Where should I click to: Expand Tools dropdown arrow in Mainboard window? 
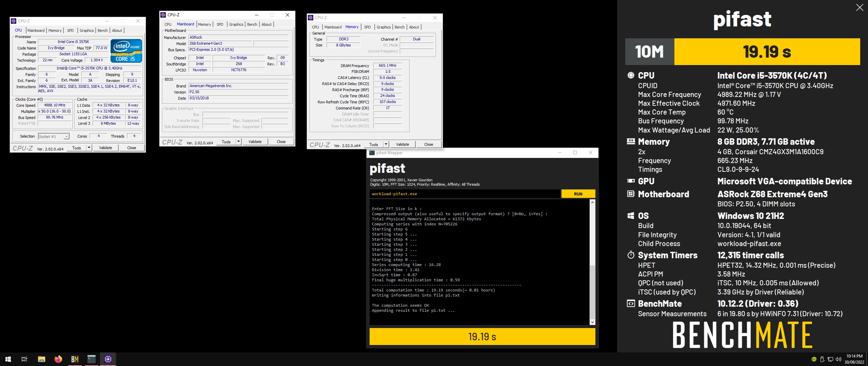[238, 142]
